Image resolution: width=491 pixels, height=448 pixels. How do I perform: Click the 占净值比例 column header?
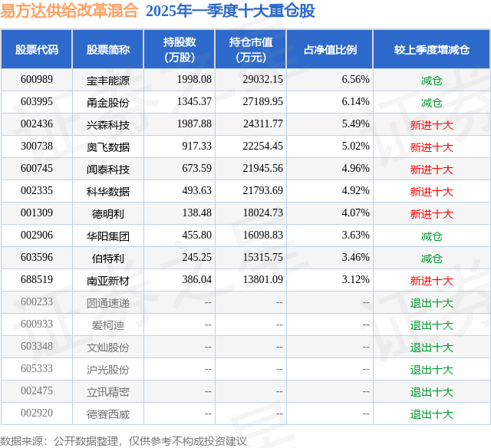(x=330, y=49)
